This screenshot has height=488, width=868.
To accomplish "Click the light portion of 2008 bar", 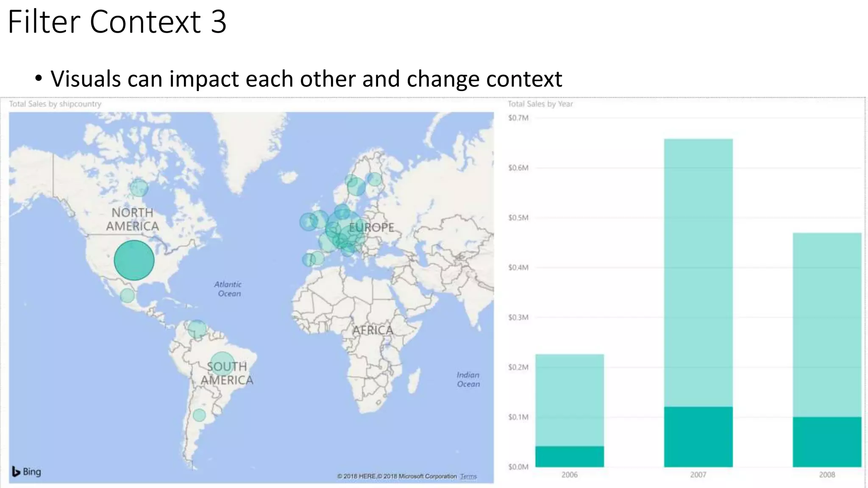I will [x=826, y=324].
